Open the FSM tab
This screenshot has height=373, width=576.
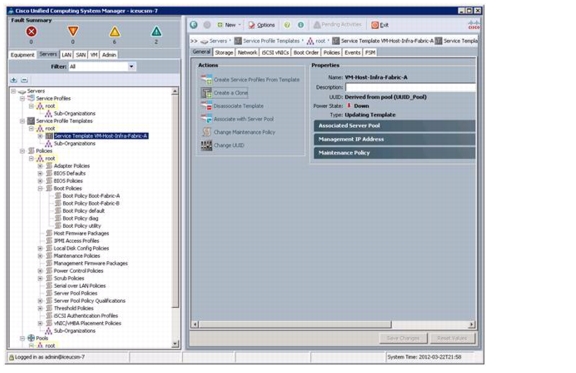point(370,53)
